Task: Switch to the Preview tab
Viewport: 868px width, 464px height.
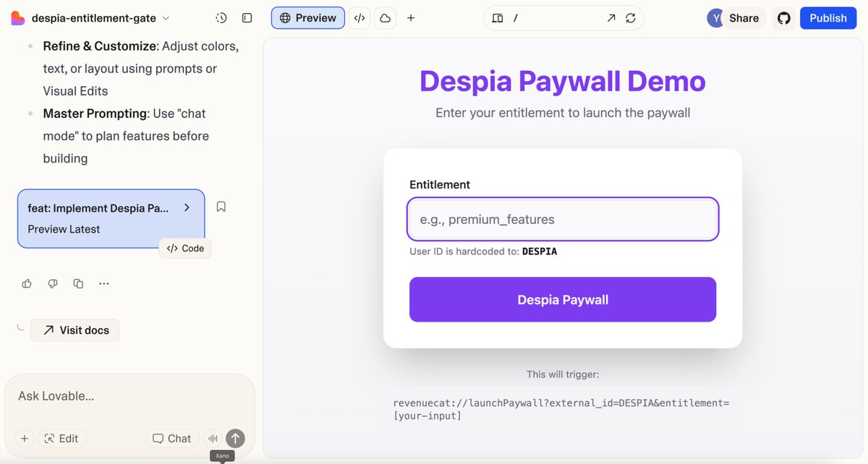Action: (x=308, y=18)
